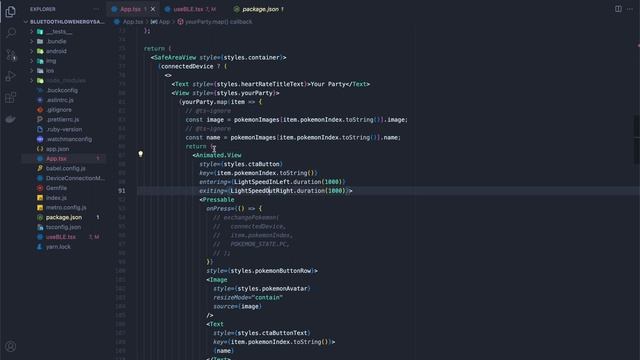
Task: Click 'Your Party' text in the code
Action: tap(328, 84)
